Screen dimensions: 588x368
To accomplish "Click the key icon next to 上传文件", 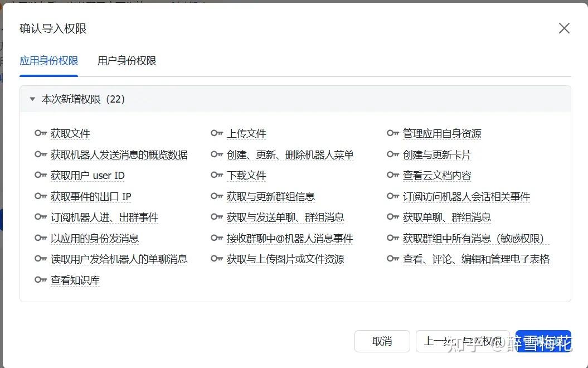I will pos(217,133).
